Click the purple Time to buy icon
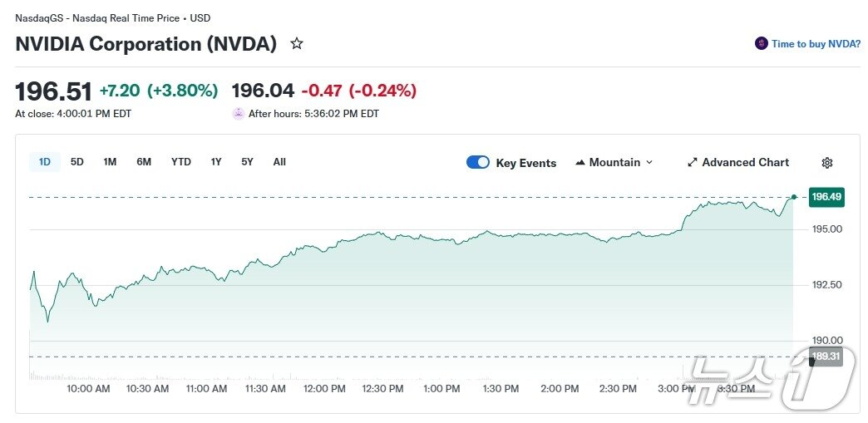Viewport: 868px width, 423px height. 761,44
